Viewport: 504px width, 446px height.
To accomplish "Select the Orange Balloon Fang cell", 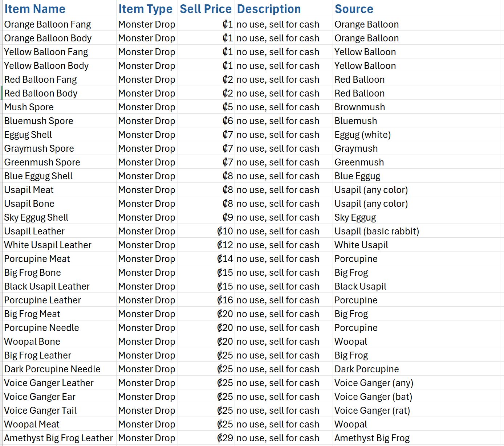I will [x=59, y=24].
